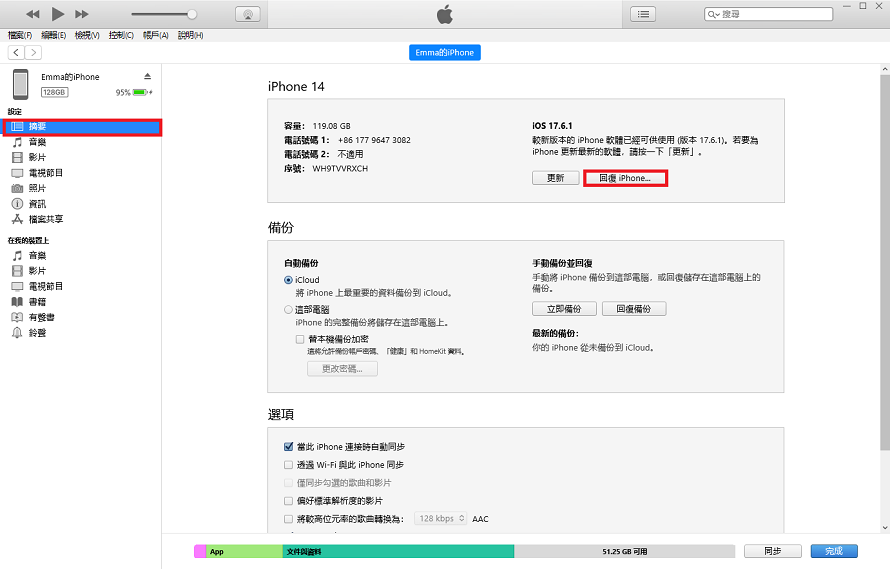
Task: Select the iCloud backup radio button
Action: point(288,280)
